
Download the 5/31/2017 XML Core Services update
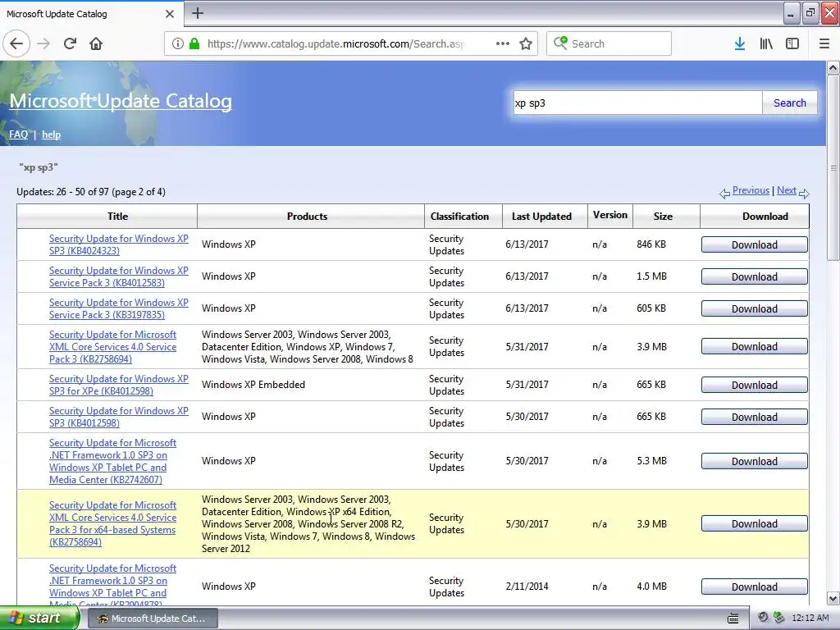pyautogui.click(x=755, y=347)
